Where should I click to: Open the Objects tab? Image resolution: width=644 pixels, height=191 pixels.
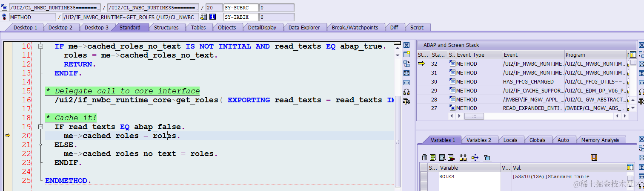pyautogui.click(x=227, y=27)
